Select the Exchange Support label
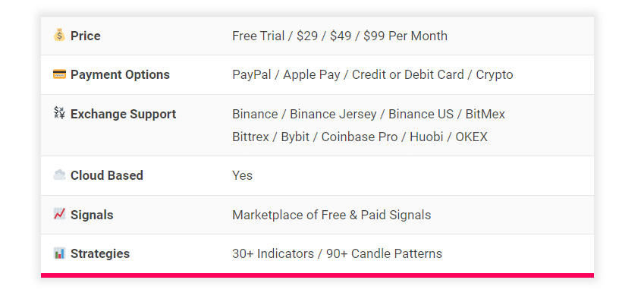This screenshot has width=644, height=305. coord(123,115)
